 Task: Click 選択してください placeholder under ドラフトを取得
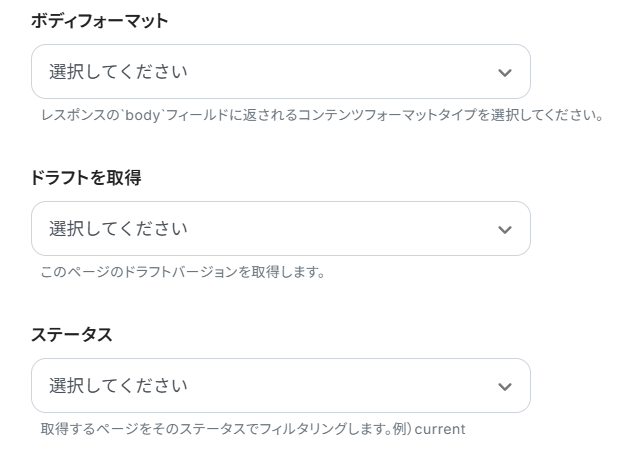click(118, 229)
